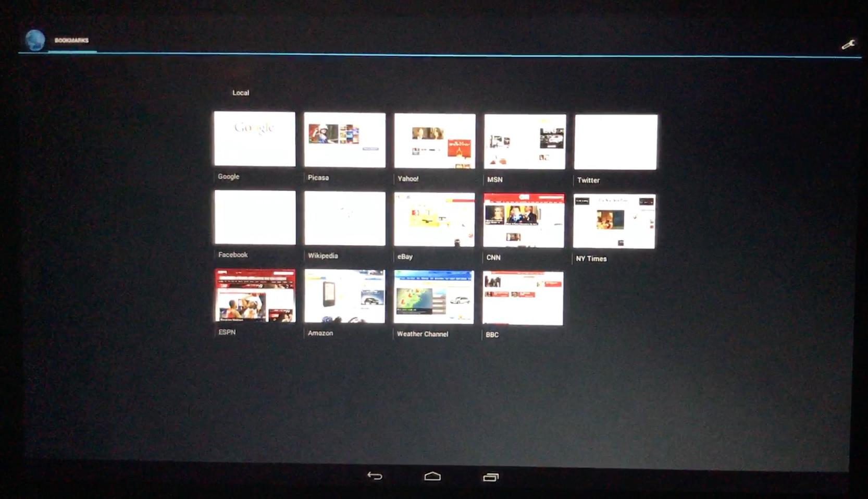Open the NY Times bookmark thumbnail
Screen dimensions: 868x499
(x=614, y=221)
